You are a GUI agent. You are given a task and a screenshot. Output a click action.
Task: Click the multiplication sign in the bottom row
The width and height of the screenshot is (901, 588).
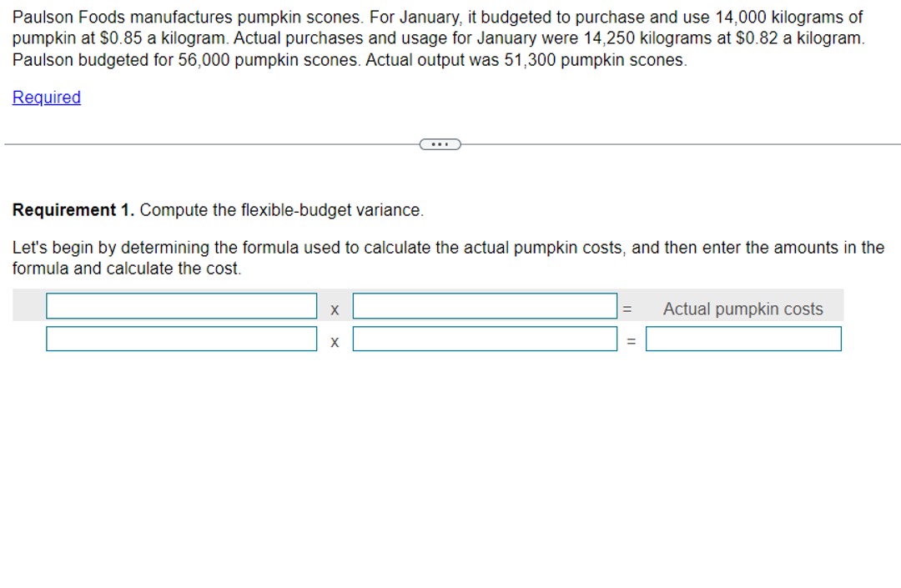335,342
